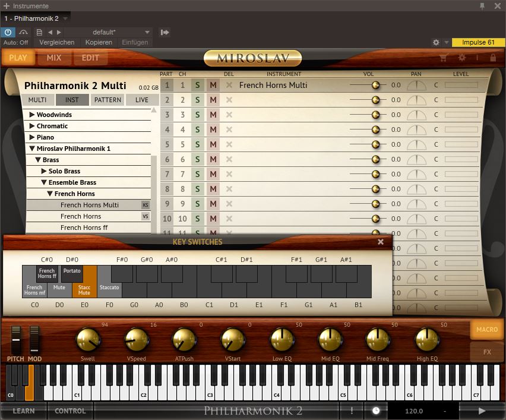Click the VS badge on French Horns

click(x=146, y=216)
